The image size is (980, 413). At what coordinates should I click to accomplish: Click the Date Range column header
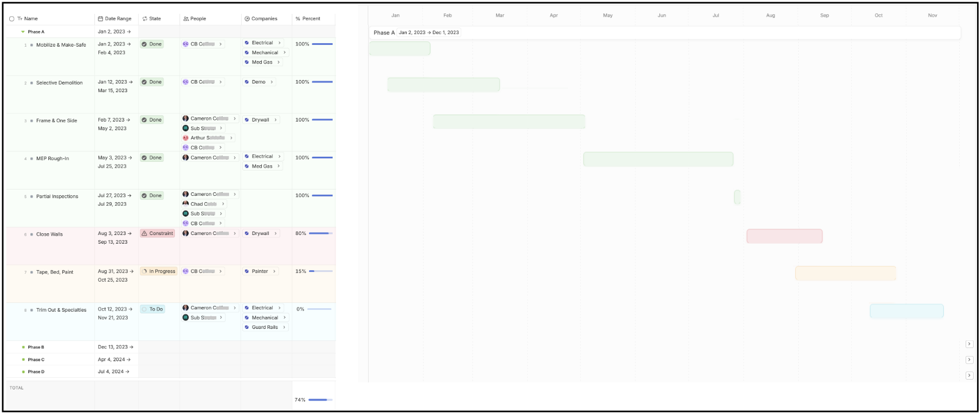[x=118, y=19]
